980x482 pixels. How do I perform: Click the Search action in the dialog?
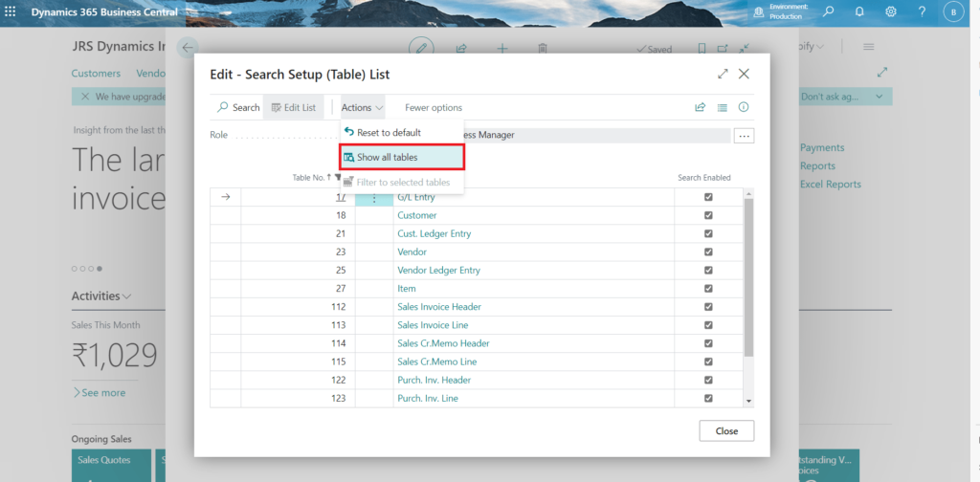pos(238,107)
